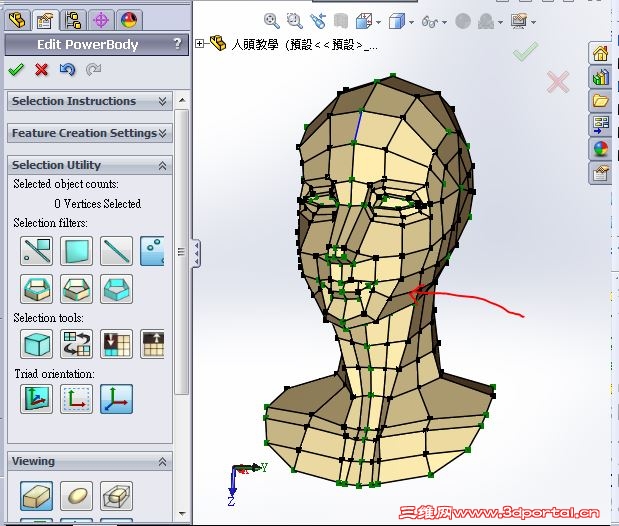Select the smooth-mode viewing icon

click(77, 496)
